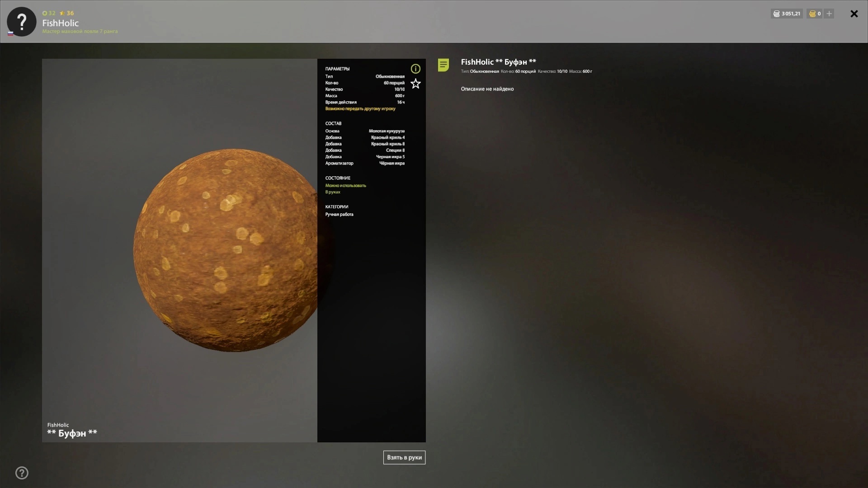Click the 'Основа' label
868x488 pixels.
pyautogui.click(x=332, y=131)
